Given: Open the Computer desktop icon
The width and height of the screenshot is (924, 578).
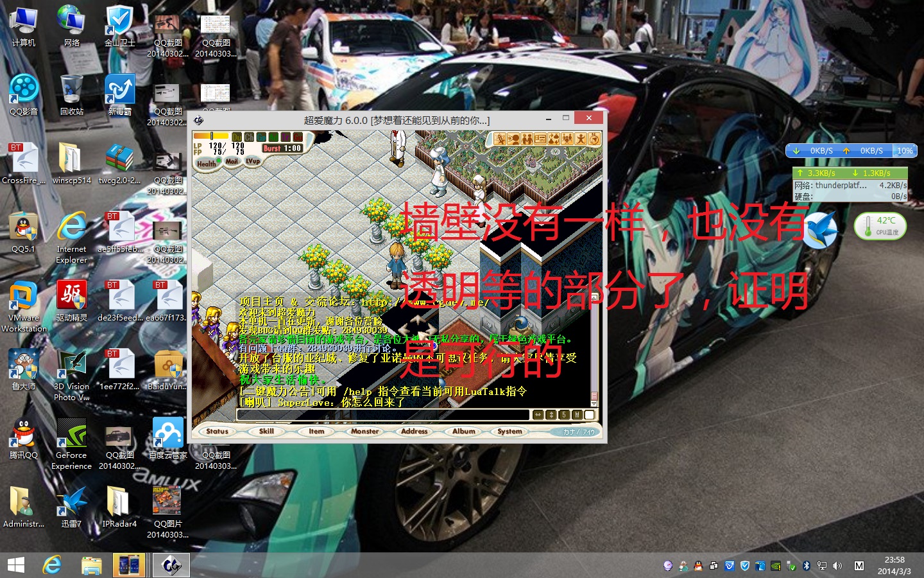Looking at the screenshot, I should [24, 26].
